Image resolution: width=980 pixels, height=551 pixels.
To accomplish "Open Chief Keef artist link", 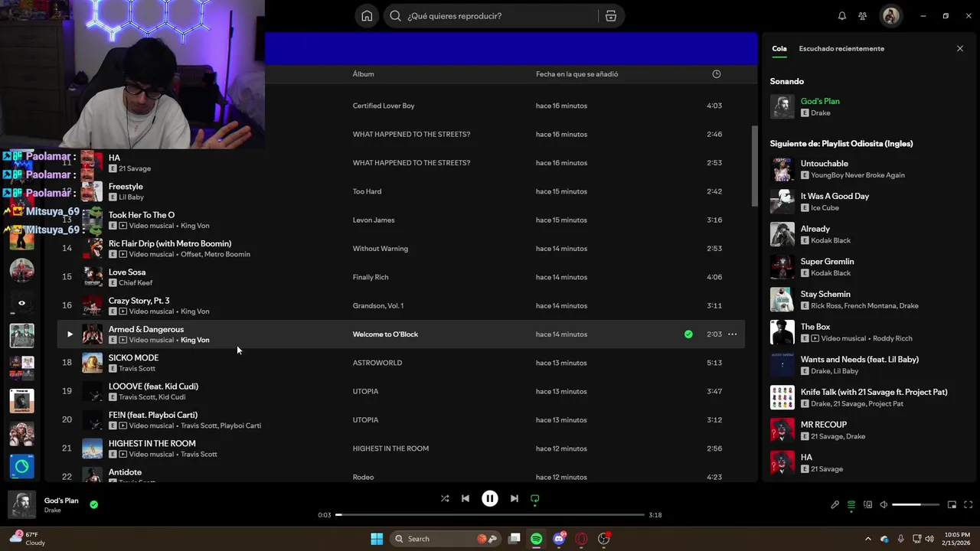I will (136, 283).
